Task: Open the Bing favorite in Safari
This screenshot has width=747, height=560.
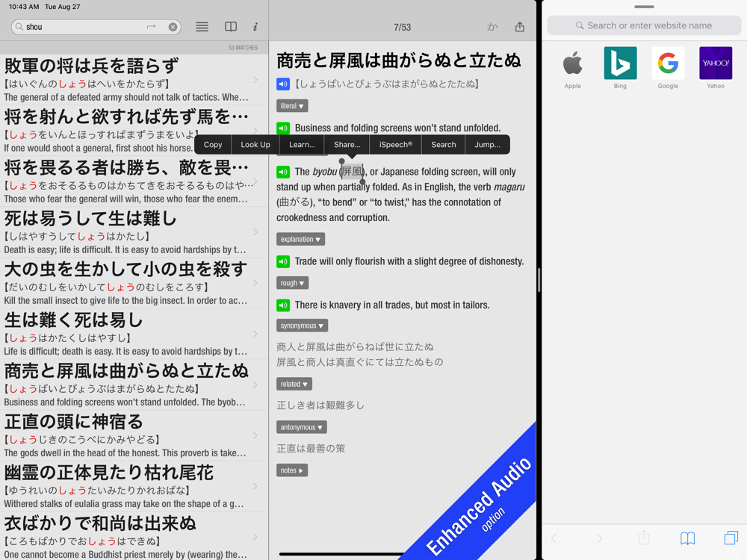Action: pos(620,68)
